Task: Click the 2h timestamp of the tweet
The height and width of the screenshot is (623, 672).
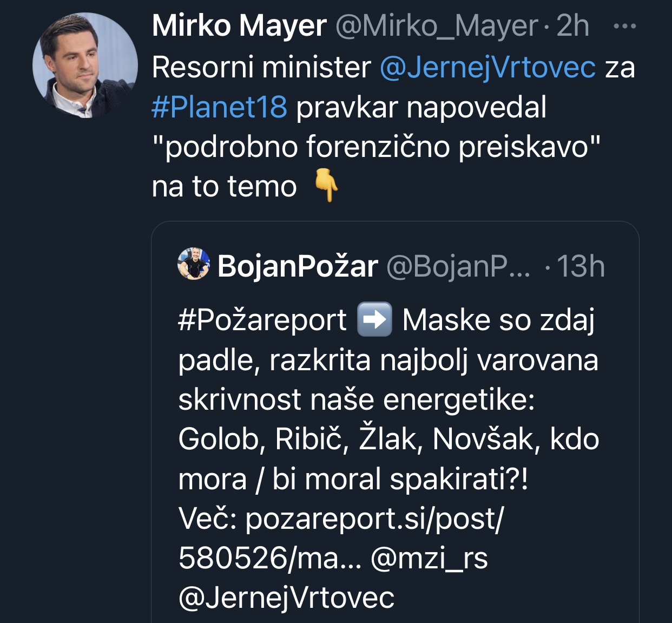Action: pos(572,25)
